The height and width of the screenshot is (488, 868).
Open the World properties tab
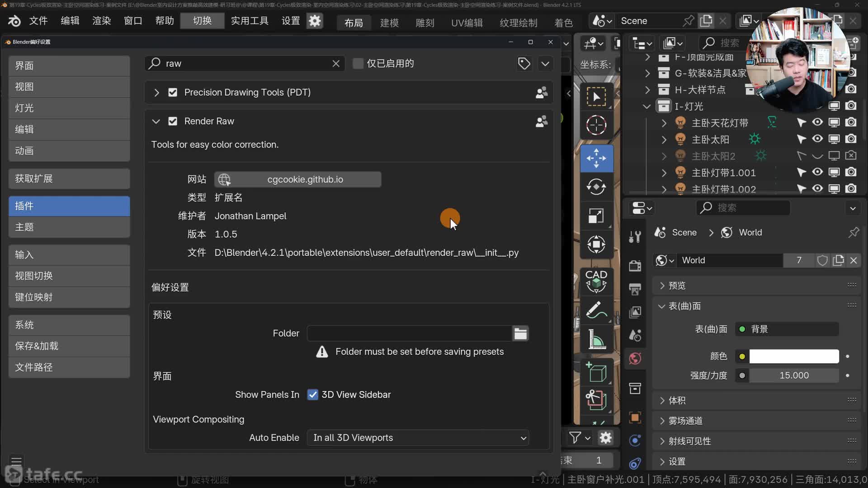[x=635, y=359]
